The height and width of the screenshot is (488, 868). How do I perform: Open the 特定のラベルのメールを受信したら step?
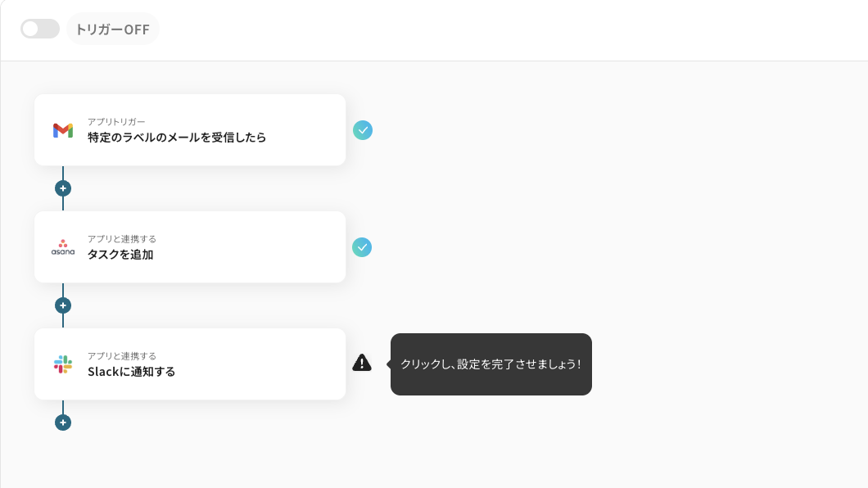coord(177,138)
